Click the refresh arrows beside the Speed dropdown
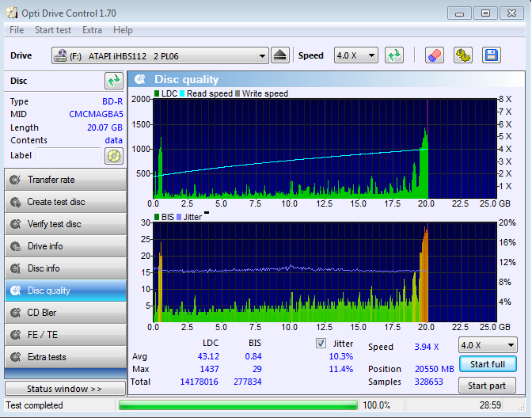532x418 pixels. pos(394,55)
